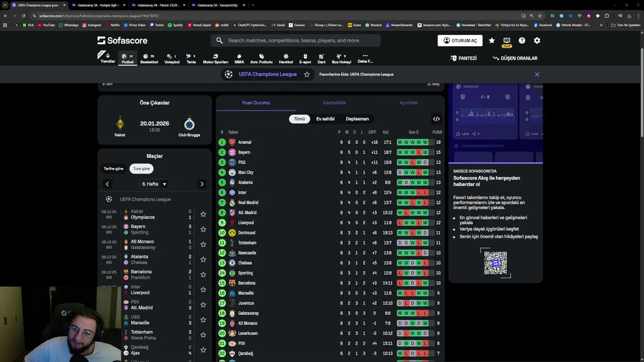Favorite the Barcelona vs Frankfurt match

point(203,275)
